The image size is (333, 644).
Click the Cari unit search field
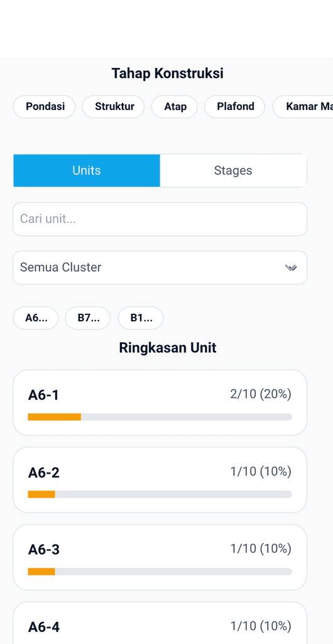tap(160, 219)
